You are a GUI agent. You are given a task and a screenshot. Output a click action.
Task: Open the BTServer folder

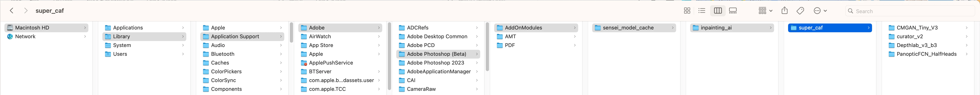tap(340, 71)
